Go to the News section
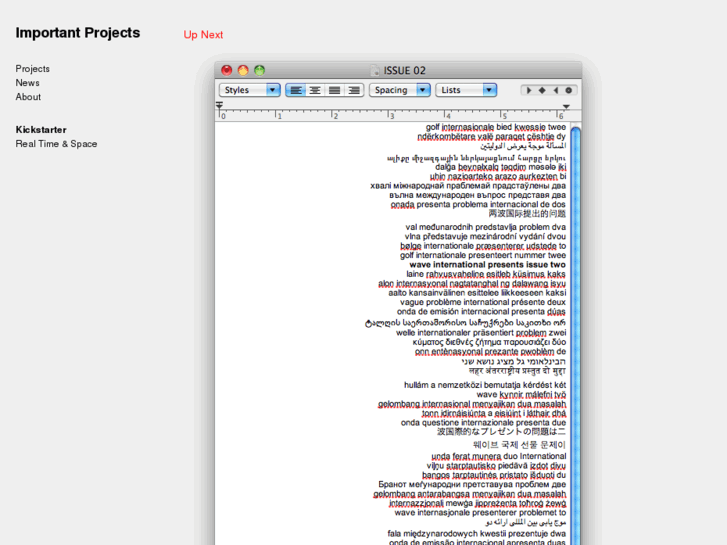Image resolution: width=727 pixels, height=545 pixels. pyautogui.click(x=28, y=83)
